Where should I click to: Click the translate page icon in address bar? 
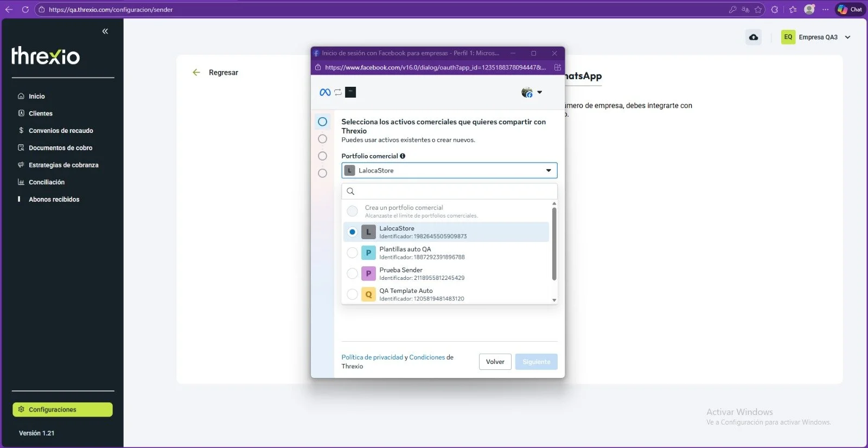point(745,9)
